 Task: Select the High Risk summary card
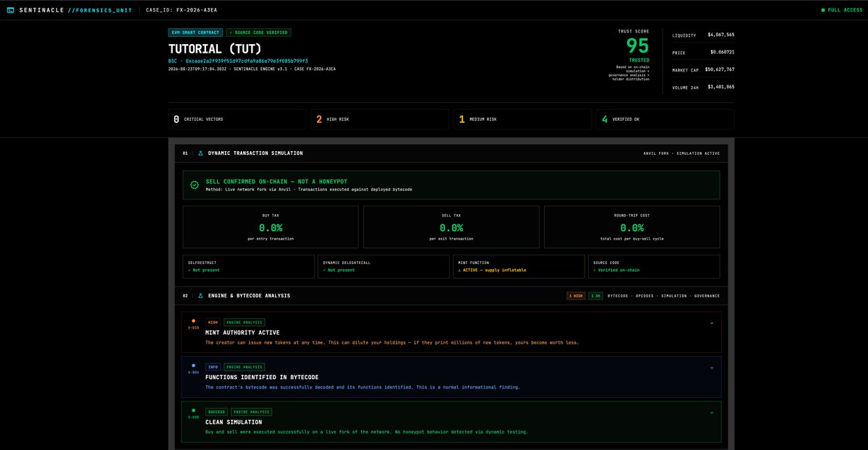coord(380,119)
